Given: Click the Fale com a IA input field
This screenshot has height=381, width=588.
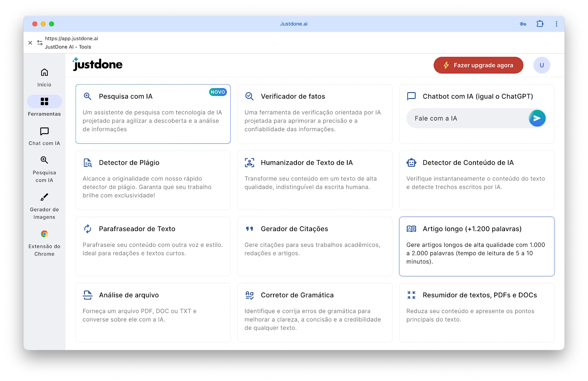Looking at the screenshot, I should tap(459, 118).
